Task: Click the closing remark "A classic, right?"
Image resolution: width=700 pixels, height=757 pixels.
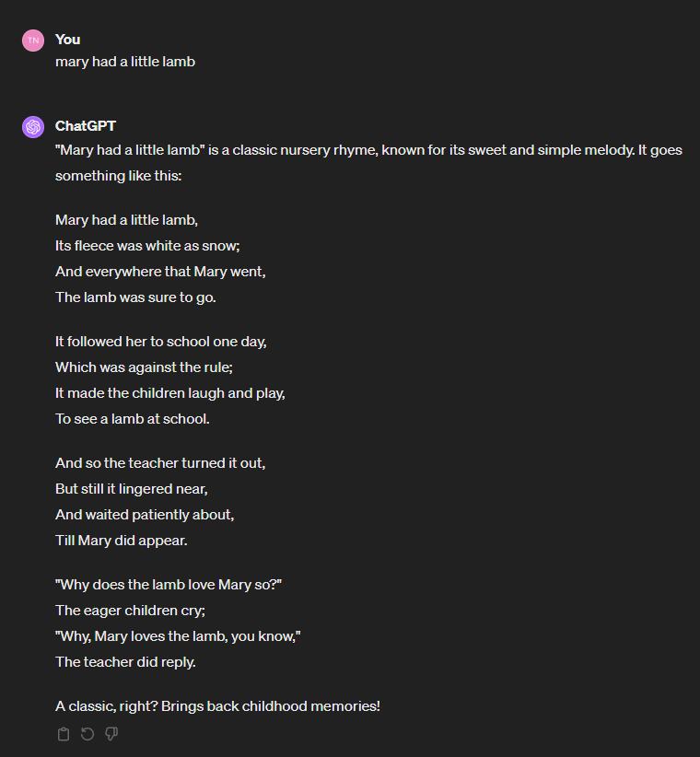Action: coord(107,706)
